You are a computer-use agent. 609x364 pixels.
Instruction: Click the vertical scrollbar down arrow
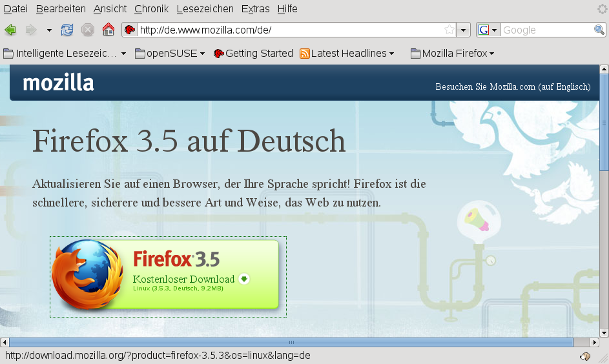(x=604, y=332)
